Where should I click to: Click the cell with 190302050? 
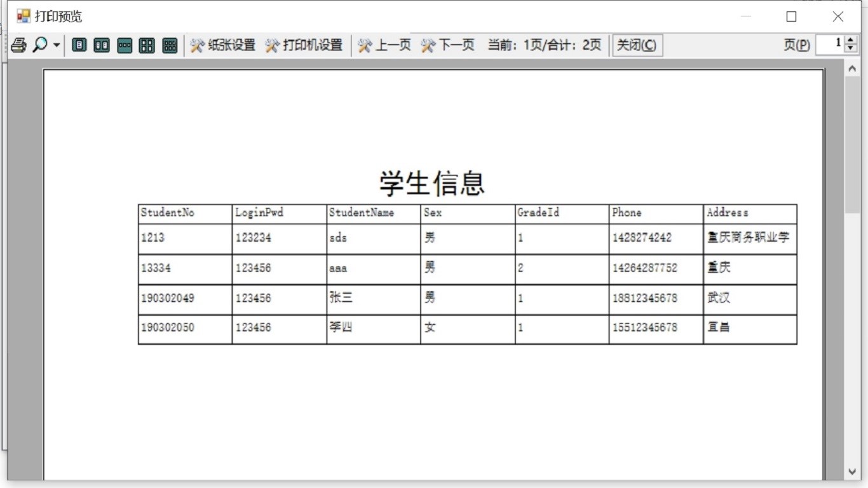(x=185, y=329)
